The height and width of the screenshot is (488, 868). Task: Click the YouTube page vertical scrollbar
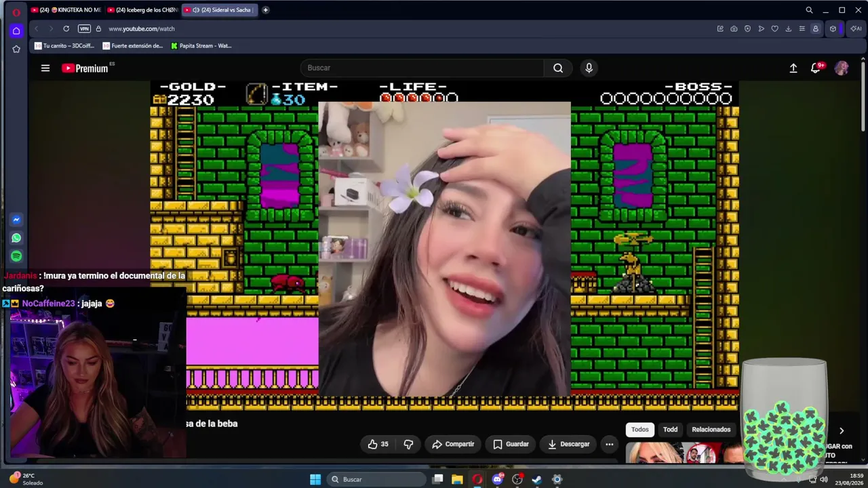coord(863,95)
